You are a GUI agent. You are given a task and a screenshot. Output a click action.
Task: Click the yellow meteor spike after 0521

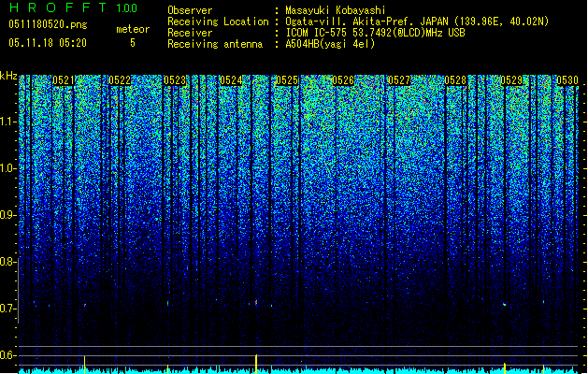pyautogui.click(x=85, y=365)
